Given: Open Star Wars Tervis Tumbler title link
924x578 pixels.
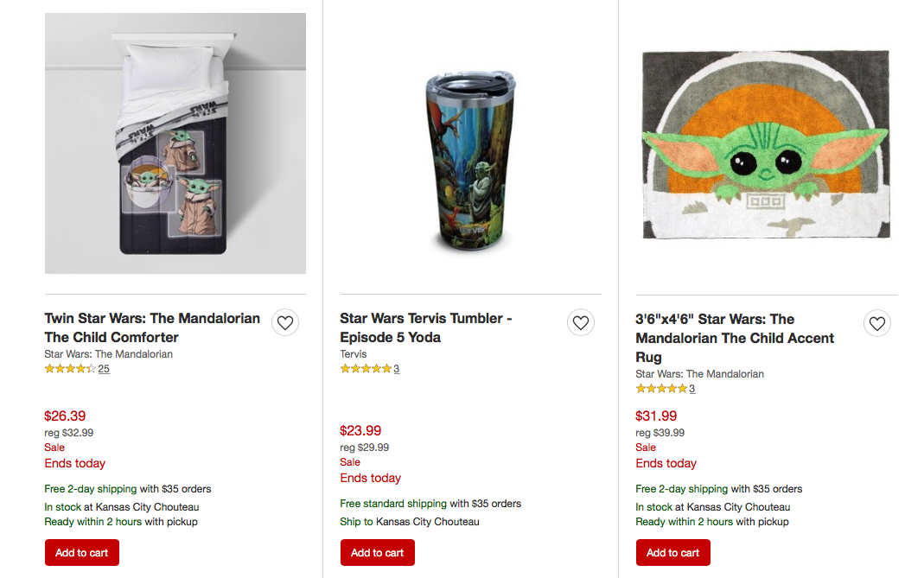Looking at the screenshot, I should coord(425,327).
